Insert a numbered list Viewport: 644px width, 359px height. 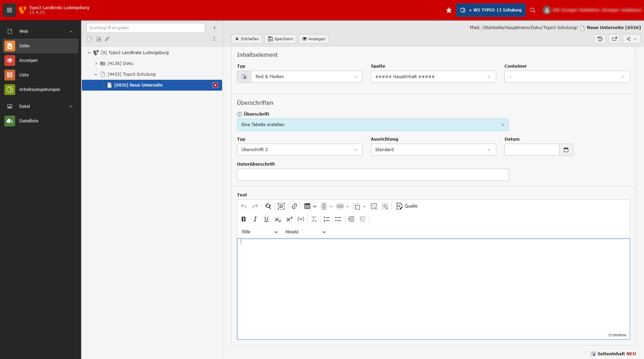327,219
